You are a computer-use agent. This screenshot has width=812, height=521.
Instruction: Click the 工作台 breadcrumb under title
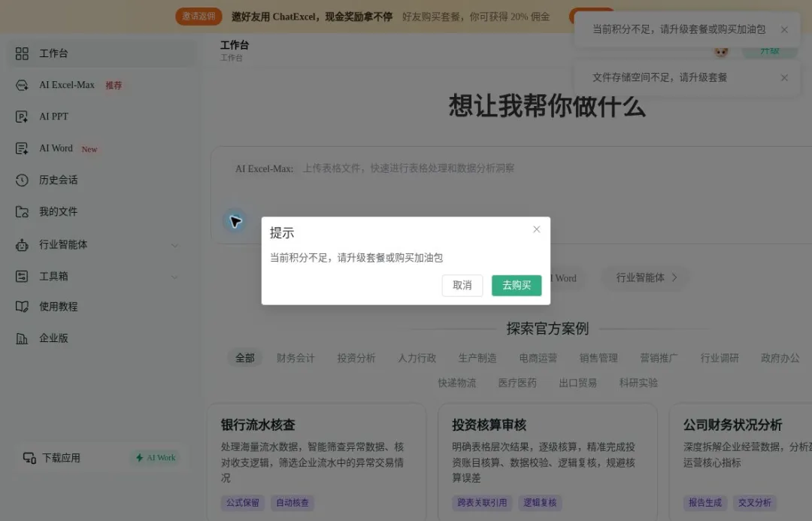(x=232, y=57)
